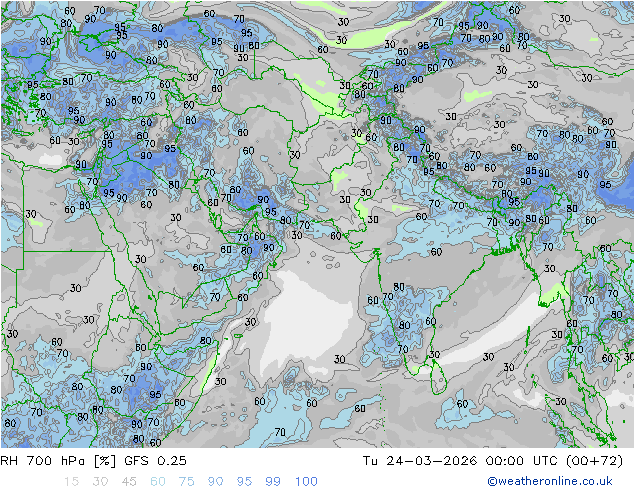Click the legend value 60

pyautogui.click(x=158, y=482)
